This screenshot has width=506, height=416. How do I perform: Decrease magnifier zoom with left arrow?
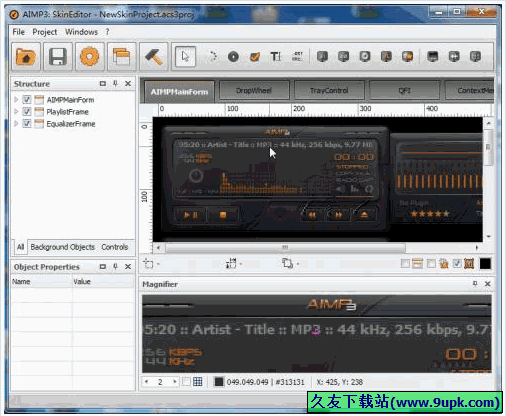pyautogui.click(x=146, y=382)
